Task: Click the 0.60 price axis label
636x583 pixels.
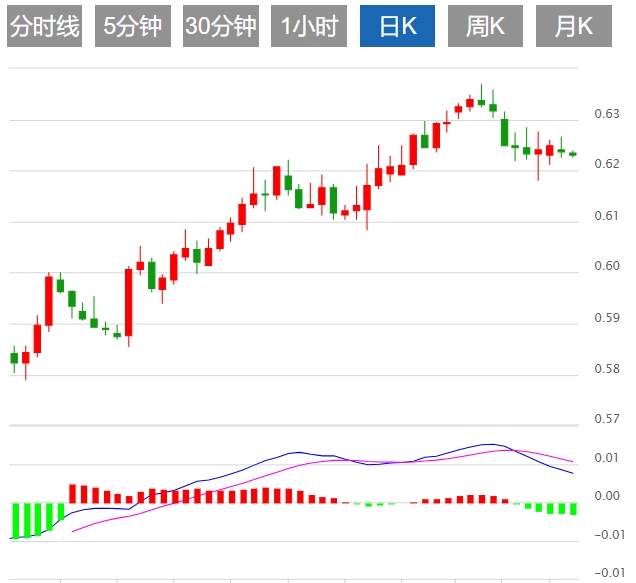Action: [607, 266]
